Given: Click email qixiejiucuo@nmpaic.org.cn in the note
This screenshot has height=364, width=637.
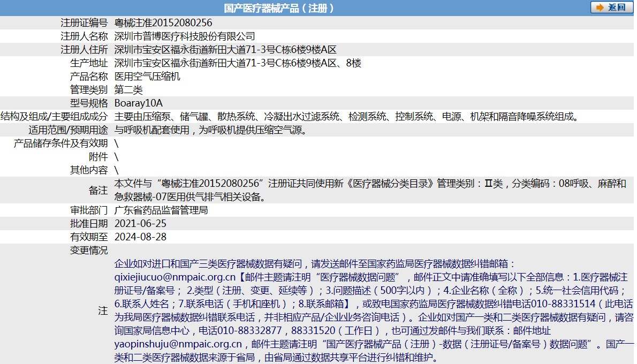Looking at the screenshot, I should [175, 277].
